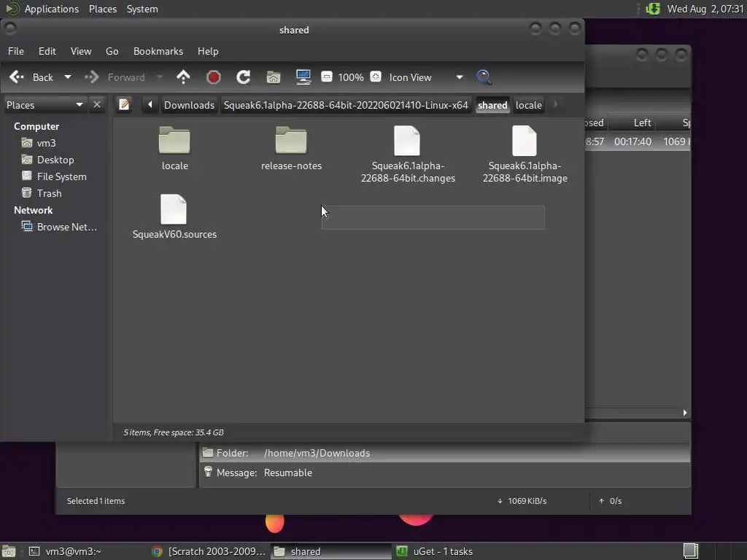Screen dimensions: 747x560
Task: Open the Places sidebar selector dropdown
Action: [44, 105]
